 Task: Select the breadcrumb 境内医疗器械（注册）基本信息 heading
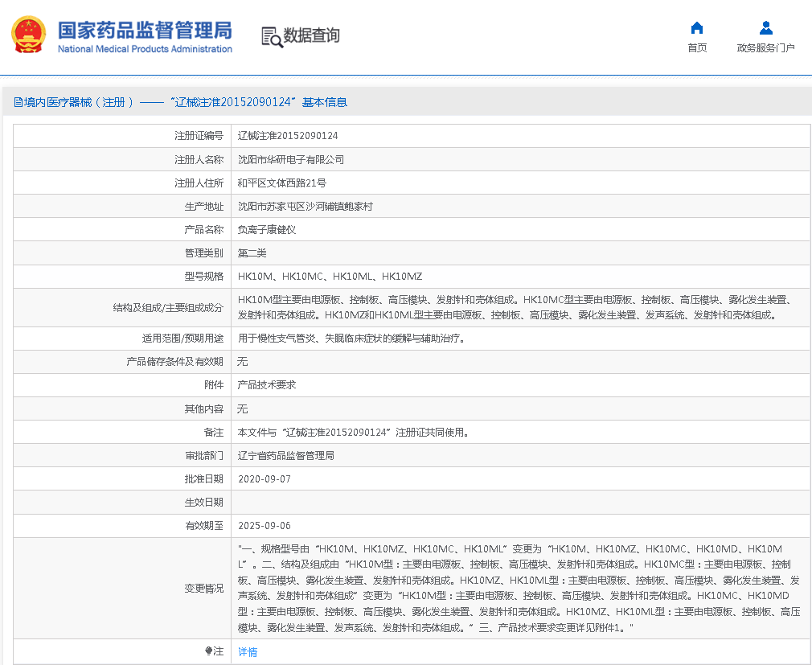pos(180,102)
